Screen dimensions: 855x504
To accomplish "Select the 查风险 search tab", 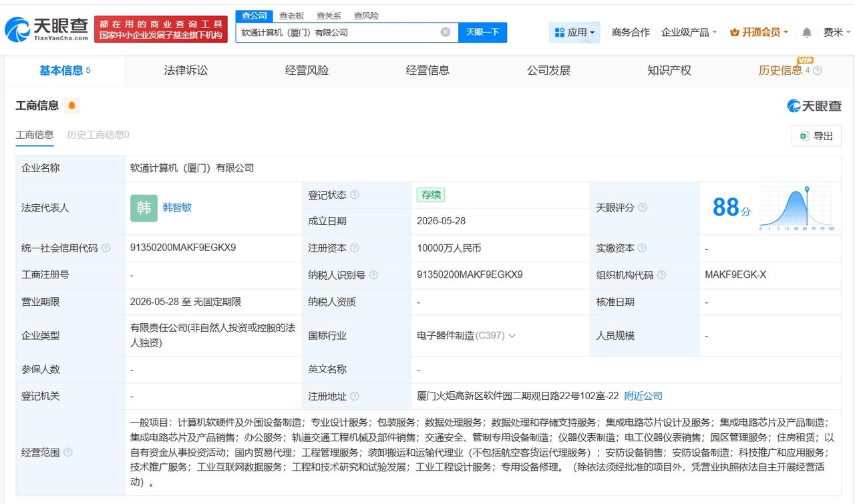I will [366, 15].
